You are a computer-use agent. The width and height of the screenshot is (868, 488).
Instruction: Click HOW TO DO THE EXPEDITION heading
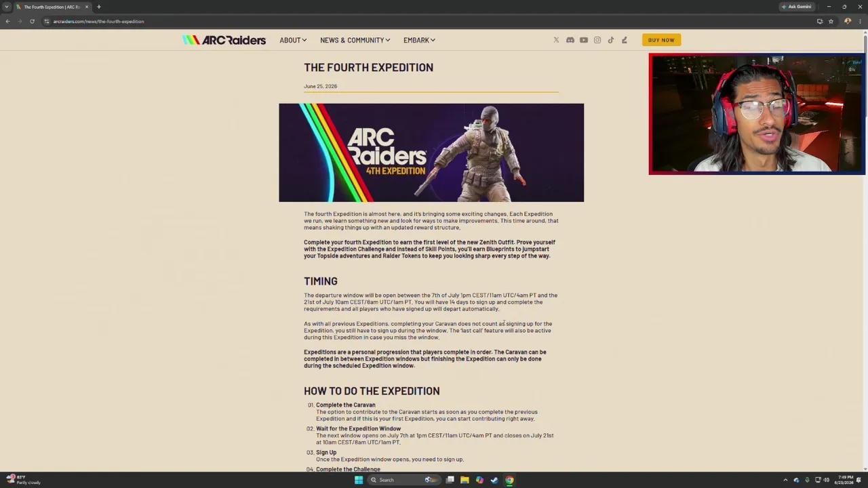(x=372, y=390)
